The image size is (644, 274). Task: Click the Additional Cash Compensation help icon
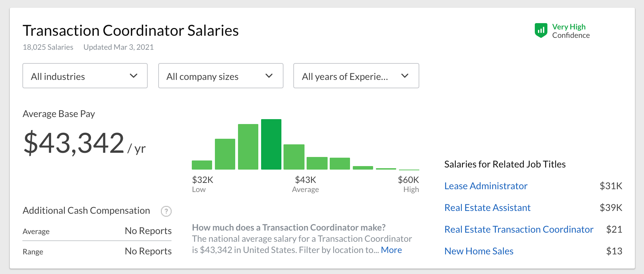[x=166, y=211]
